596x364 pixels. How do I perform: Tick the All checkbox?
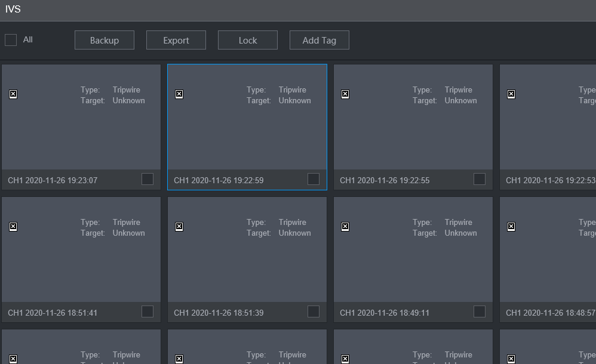click(x=11, y=40)
